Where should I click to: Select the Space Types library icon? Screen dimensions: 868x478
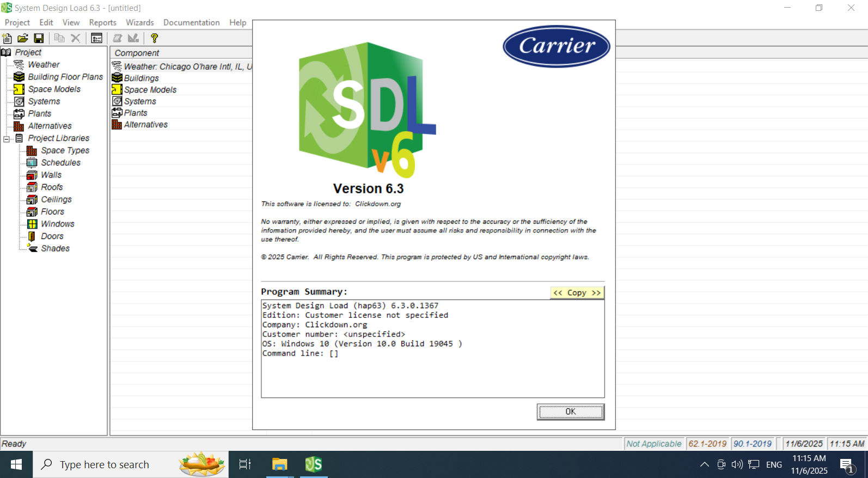pyautogui.click(x=32, y=150)
